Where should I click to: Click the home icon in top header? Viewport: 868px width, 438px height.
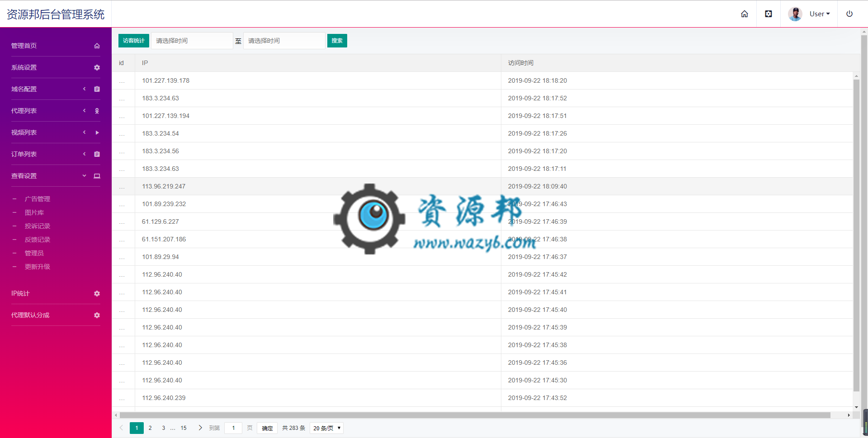click(x=744, y=14)
